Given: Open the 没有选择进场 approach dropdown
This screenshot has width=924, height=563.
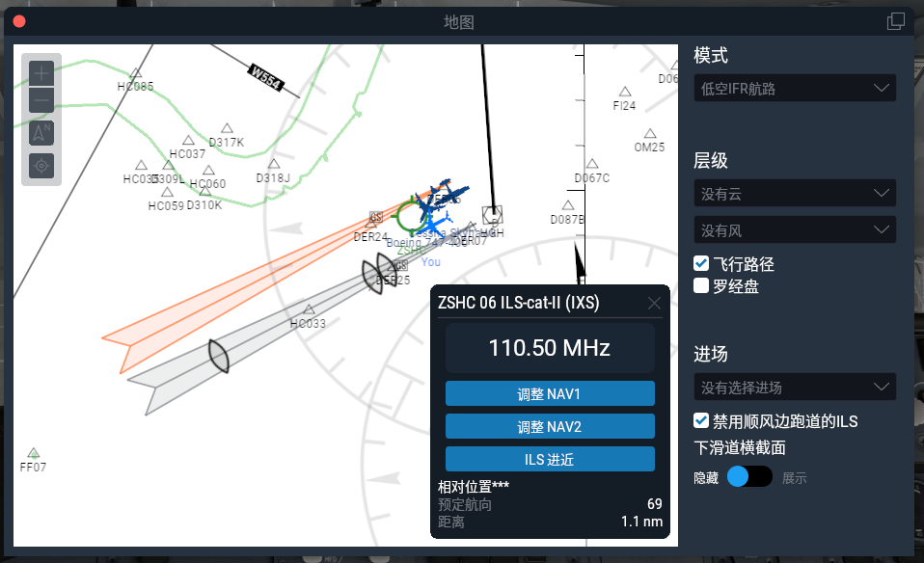Looking at the screenshot, I should pyautogui.click(x=795, y=387).
